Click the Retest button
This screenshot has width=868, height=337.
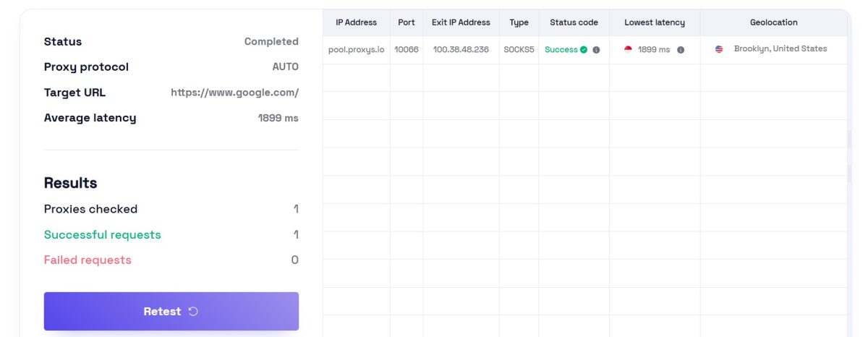[171, 312]
